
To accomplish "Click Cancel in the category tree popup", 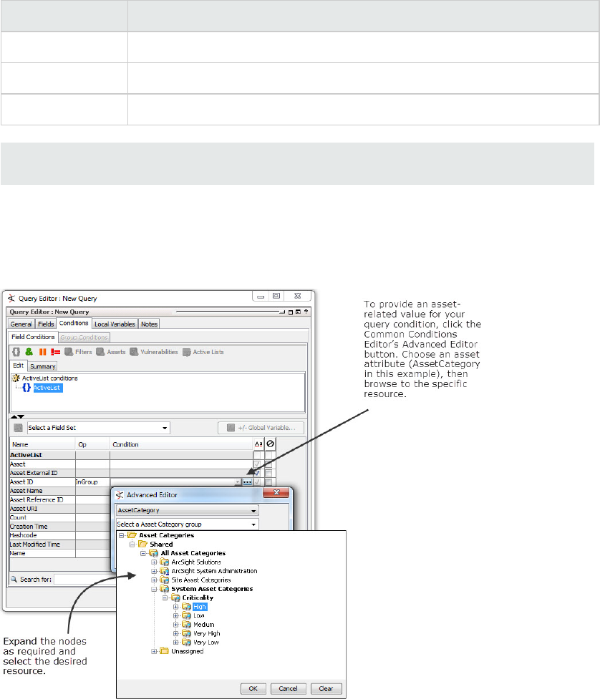I will [x=288, y=689].
